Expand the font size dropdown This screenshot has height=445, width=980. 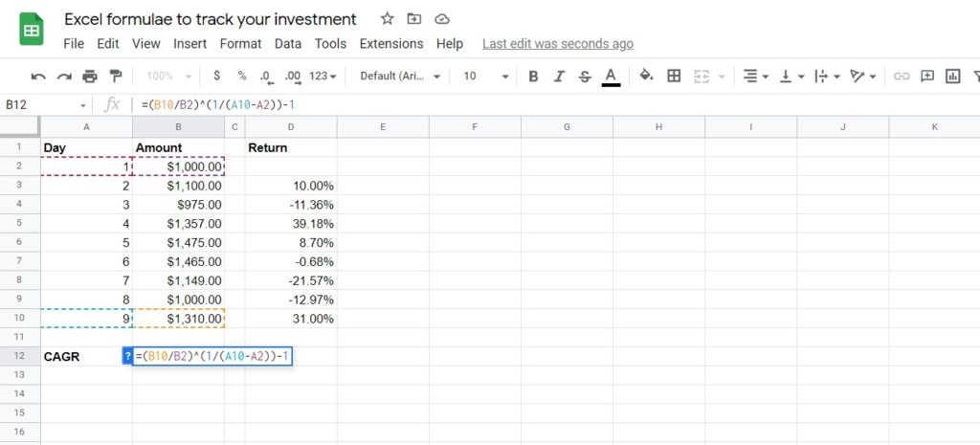(x=486, y=77)
